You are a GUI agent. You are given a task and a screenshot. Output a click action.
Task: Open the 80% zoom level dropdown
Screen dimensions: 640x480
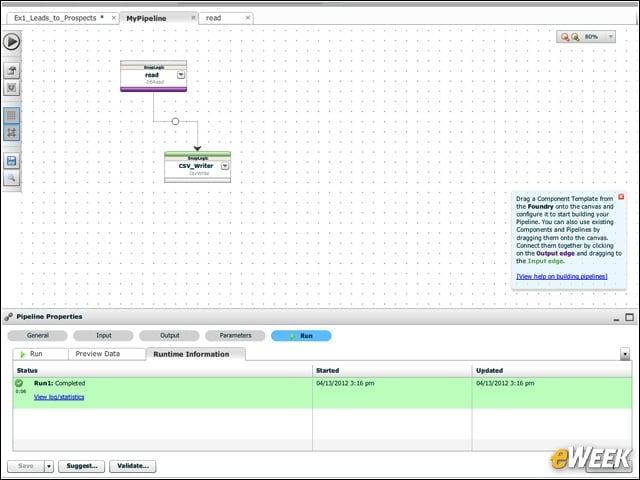[611, 37]
